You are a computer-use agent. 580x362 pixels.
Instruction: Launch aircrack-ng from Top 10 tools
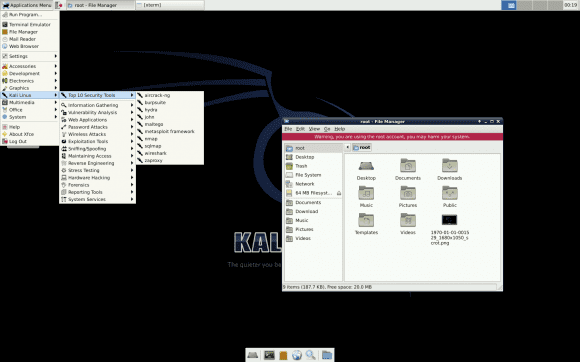pos(170,95)
